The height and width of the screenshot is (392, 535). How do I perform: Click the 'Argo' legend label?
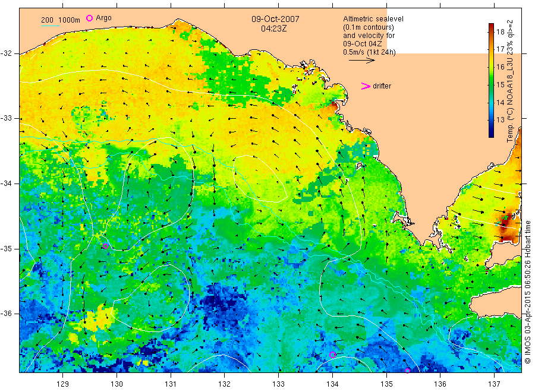pos(103,18)
